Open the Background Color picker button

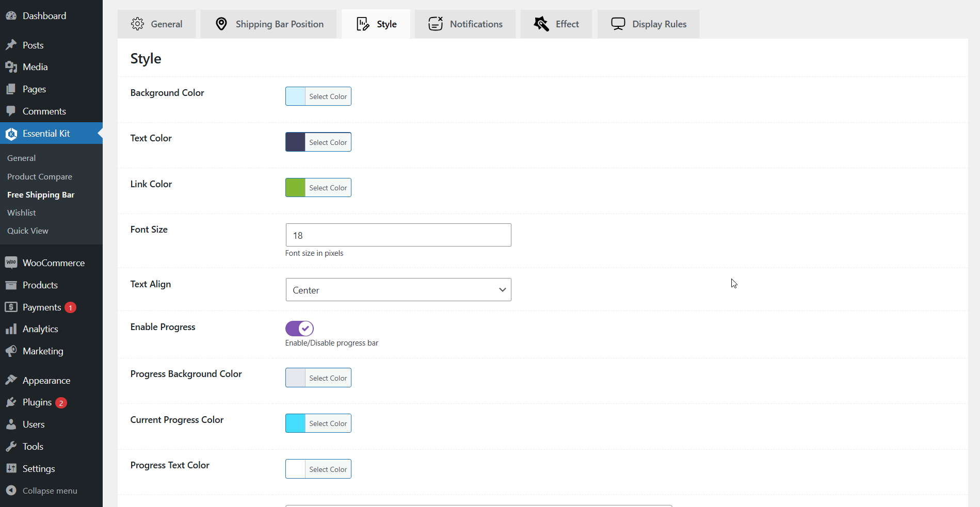click(x=318, y=96)
